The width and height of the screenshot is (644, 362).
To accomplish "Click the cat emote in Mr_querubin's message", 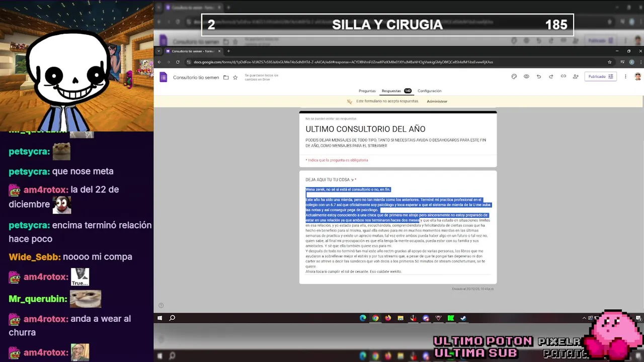I will pyautogui.click(x=86, y=299).
